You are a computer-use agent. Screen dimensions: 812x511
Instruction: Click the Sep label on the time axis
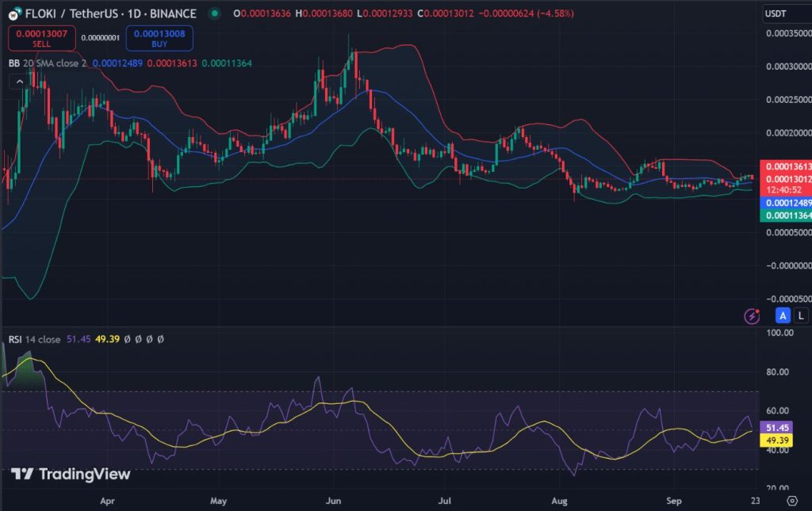674,501
